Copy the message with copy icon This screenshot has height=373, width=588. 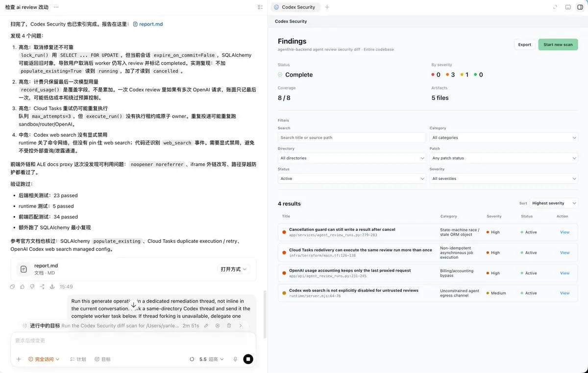pos(12,287)
